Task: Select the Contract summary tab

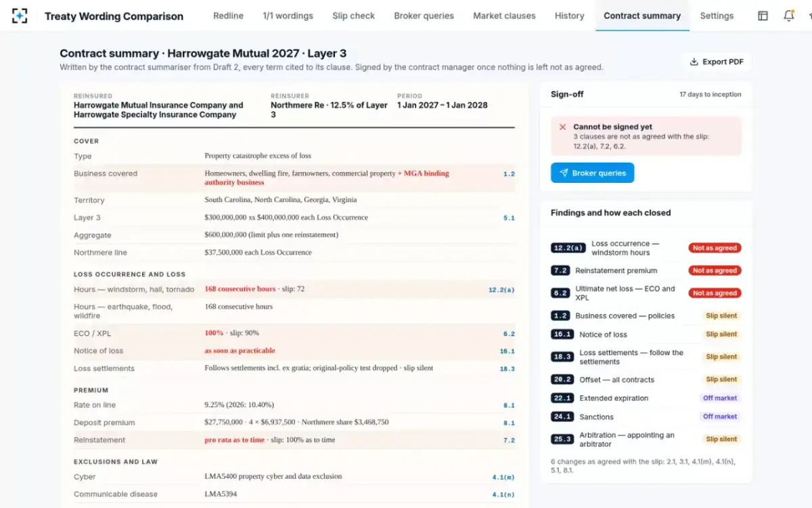Action: [x=642, y=16]
